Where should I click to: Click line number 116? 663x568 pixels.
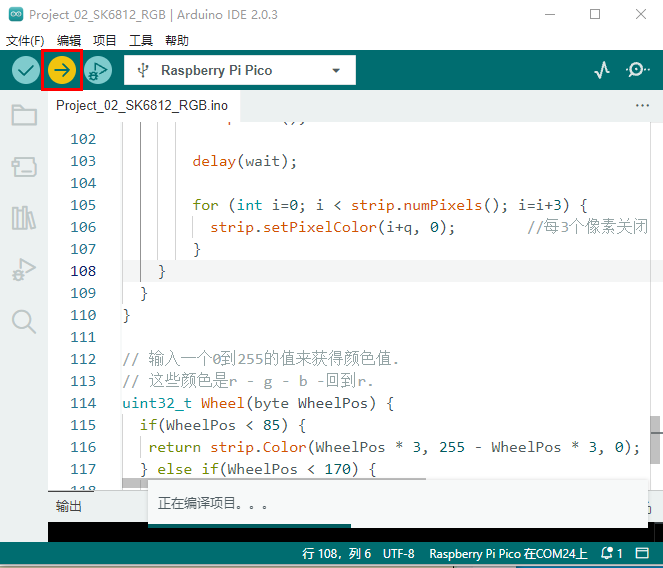tap(83, 447)
